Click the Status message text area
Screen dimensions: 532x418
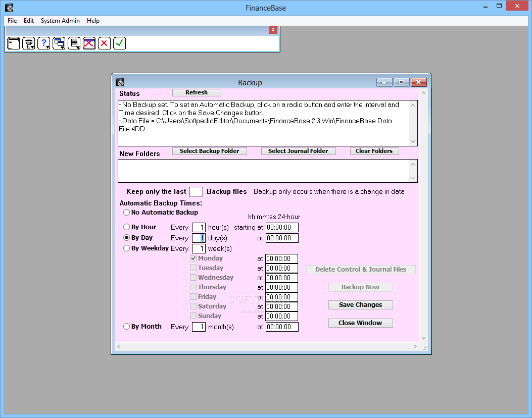(x=264, y=123)
